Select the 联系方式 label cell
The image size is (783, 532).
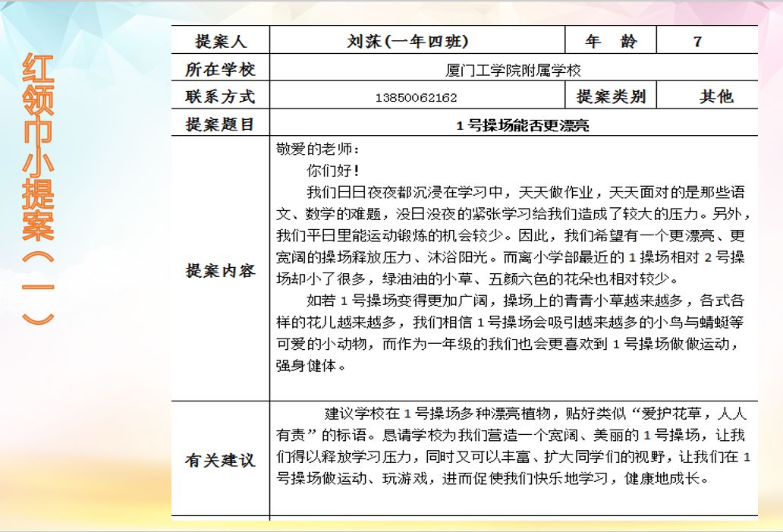(221, 96)
